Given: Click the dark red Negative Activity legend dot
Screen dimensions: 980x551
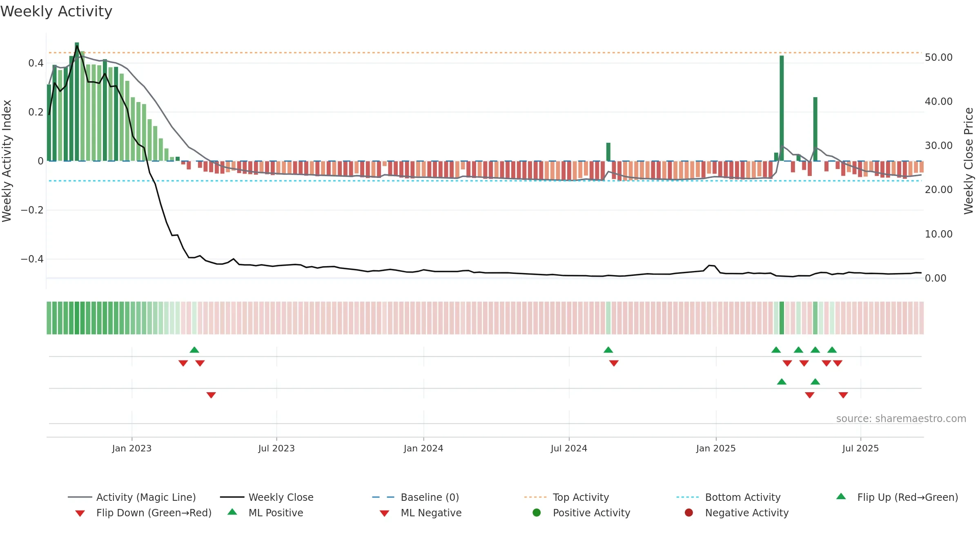Looking at the screenshot, I should point(689,512).
